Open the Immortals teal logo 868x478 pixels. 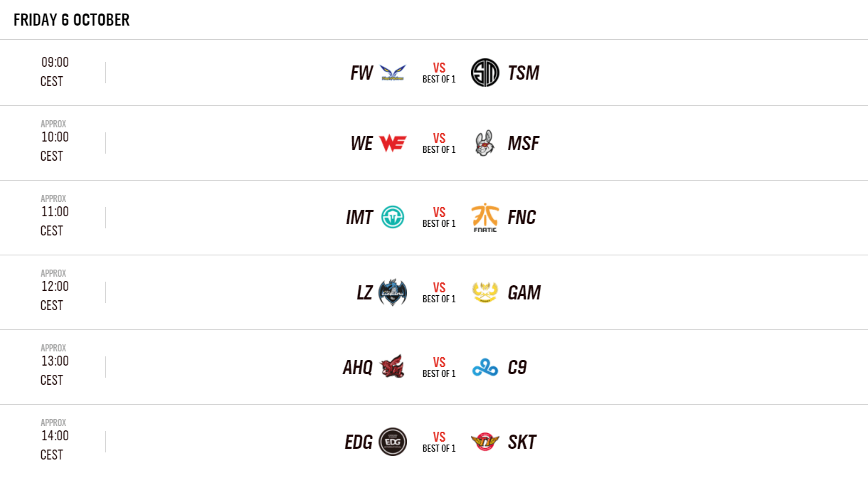click(392, 218)
